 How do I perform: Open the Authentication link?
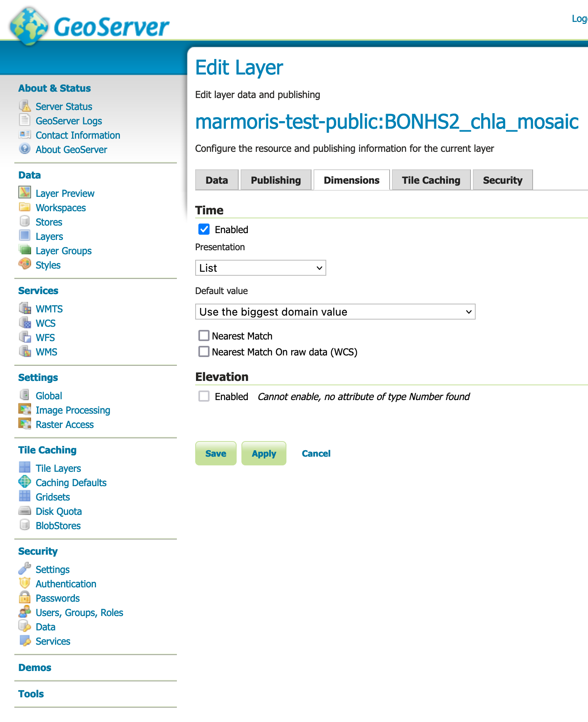pos(66,584)
